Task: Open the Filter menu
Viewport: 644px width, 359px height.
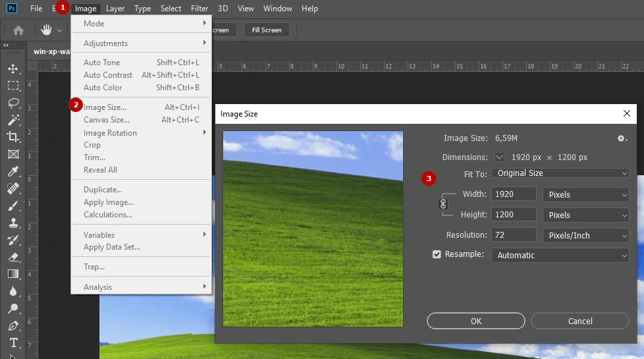Action: (x=200, y=8)
